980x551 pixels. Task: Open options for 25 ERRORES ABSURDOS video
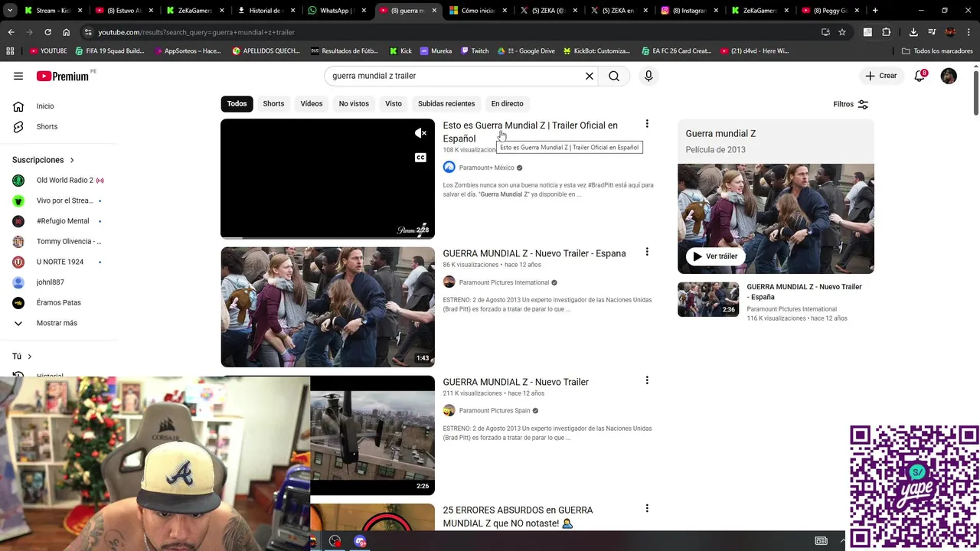pyautogui.click(x=647, y=508)
